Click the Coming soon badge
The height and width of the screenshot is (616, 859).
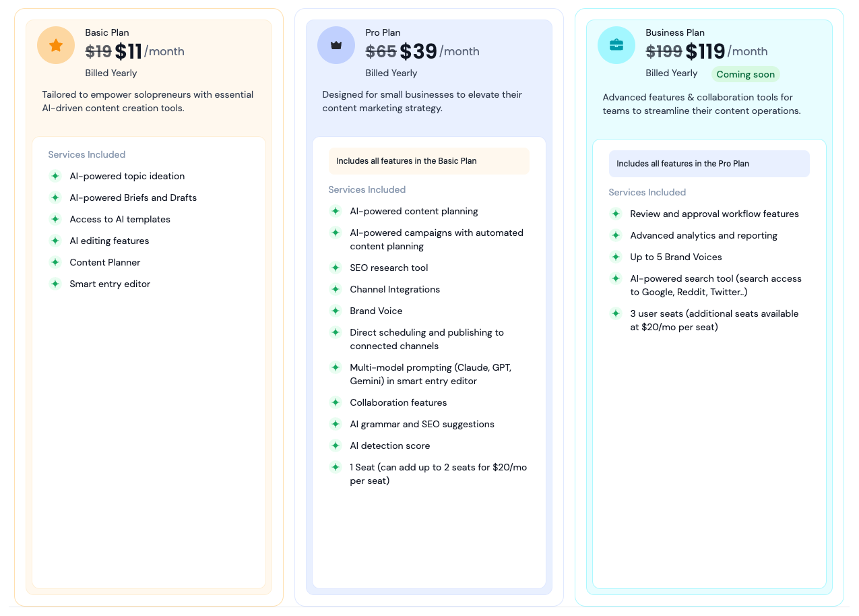coord(745,74)
